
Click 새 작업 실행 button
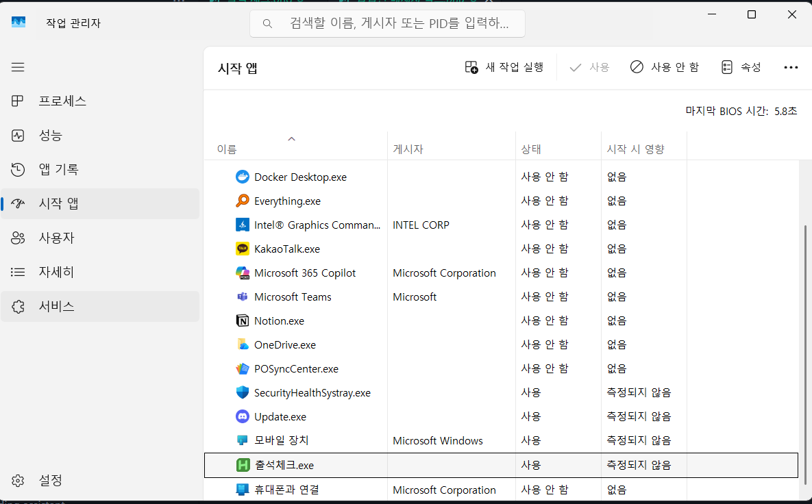pos(504,67)
